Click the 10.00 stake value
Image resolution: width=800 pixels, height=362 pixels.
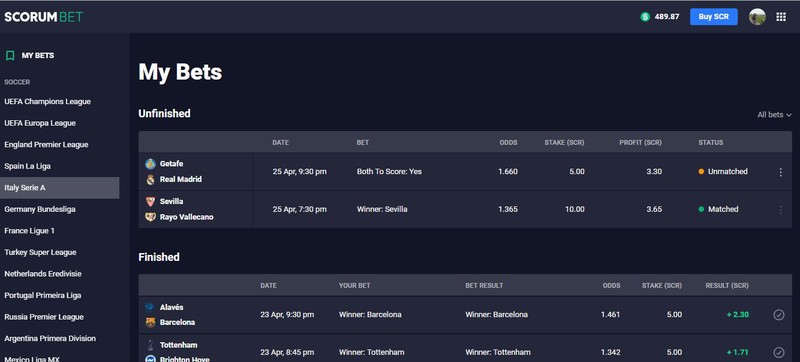575,209
